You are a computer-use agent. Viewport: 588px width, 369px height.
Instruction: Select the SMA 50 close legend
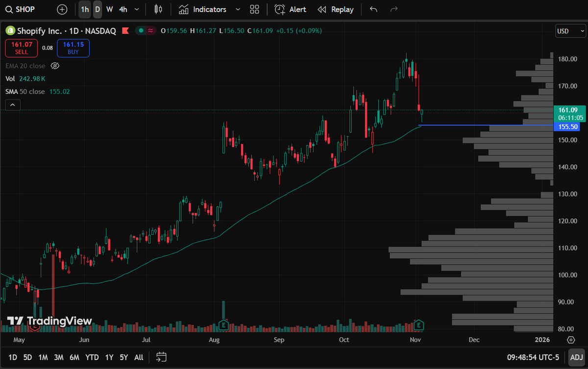[25, 92]
